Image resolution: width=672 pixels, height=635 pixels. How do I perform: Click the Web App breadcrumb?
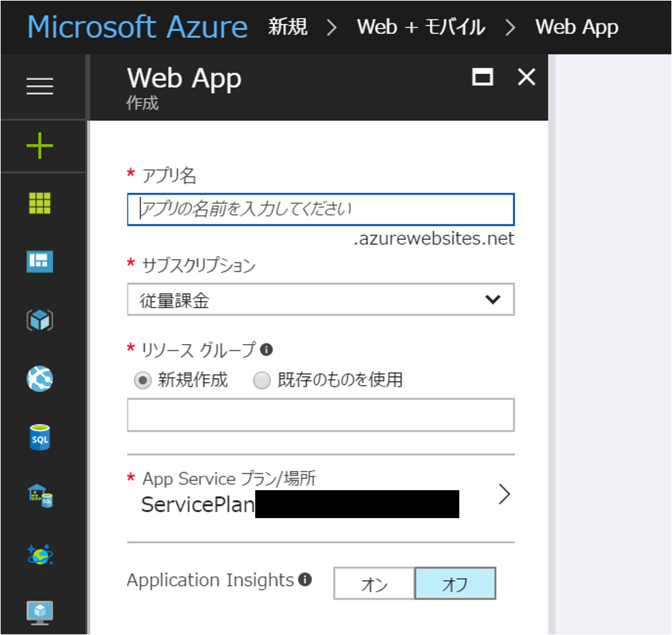point(577,27)
